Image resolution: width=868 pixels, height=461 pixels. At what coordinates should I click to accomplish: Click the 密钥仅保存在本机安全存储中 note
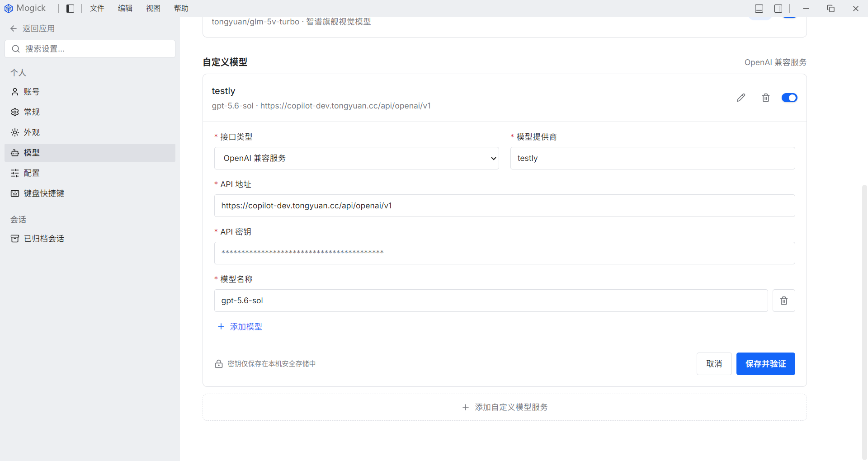pyautogui.click(x=271, y=364)
